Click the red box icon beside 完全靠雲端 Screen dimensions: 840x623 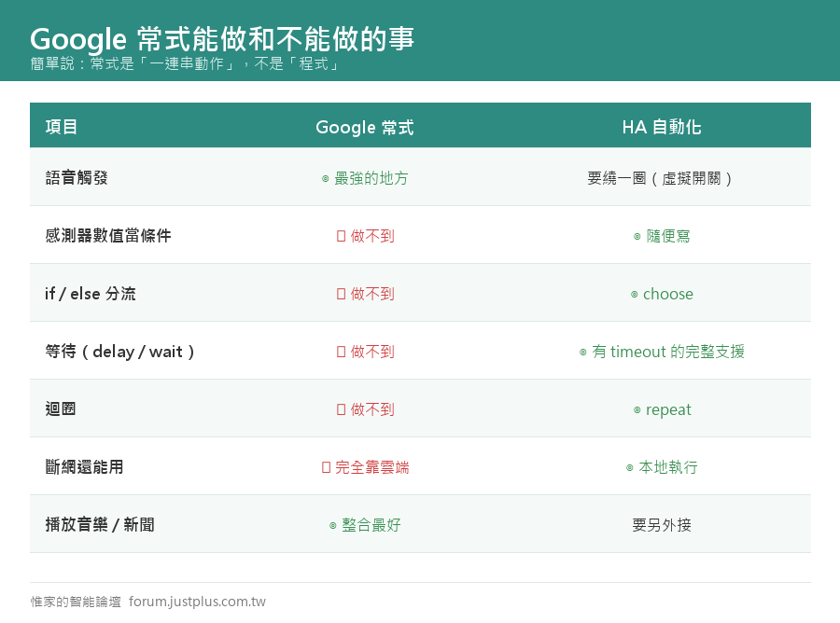click(x=327, y=467)
